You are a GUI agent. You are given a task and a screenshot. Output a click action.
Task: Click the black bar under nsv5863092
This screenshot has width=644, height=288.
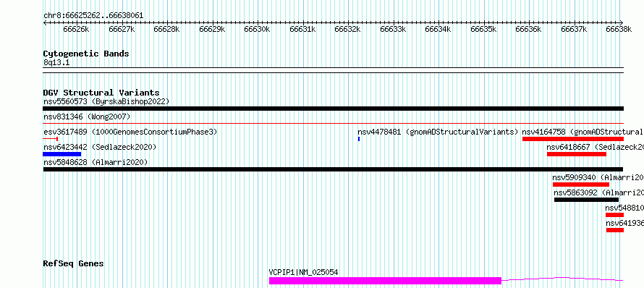click(586, 200)
